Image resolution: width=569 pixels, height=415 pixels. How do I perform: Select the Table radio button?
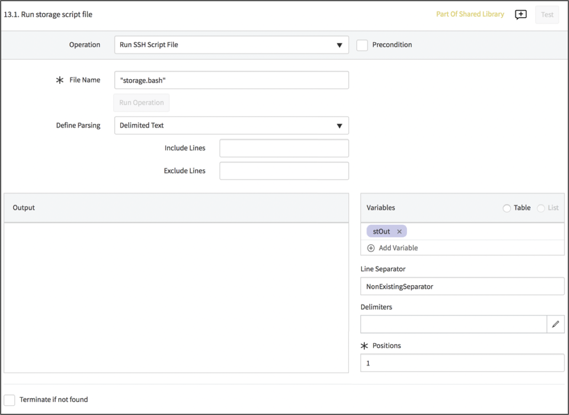(507, 208)
